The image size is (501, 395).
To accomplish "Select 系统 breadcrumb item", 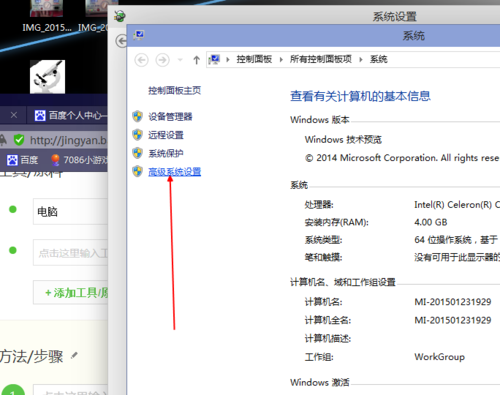I will [378, 59].
